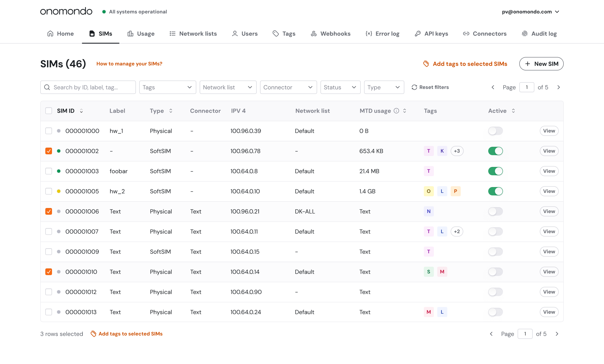Sort by SIM ID column arrows

[x=81, y=111]
